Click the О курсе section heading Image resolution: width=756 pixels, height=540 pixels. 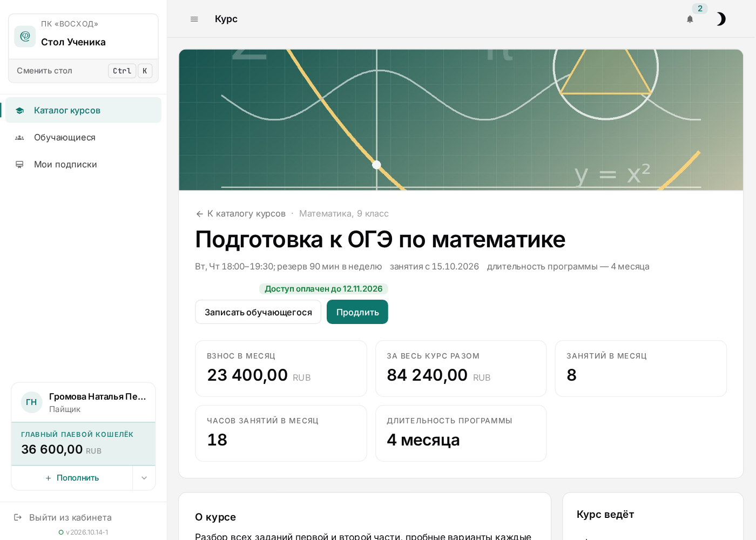coord(215,517)
